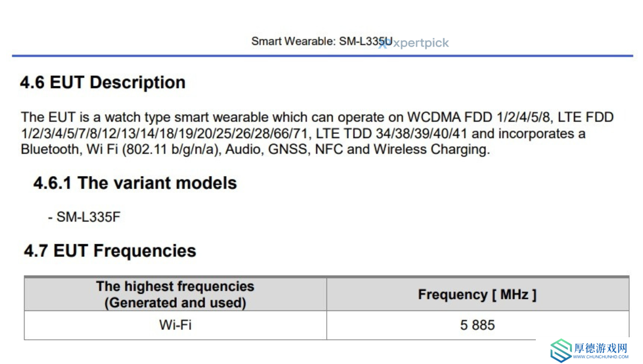The height and width of the screenshot is (364, 643).
Task: Click the Frequency [ MHz ] column header
Action: [477, 294]
